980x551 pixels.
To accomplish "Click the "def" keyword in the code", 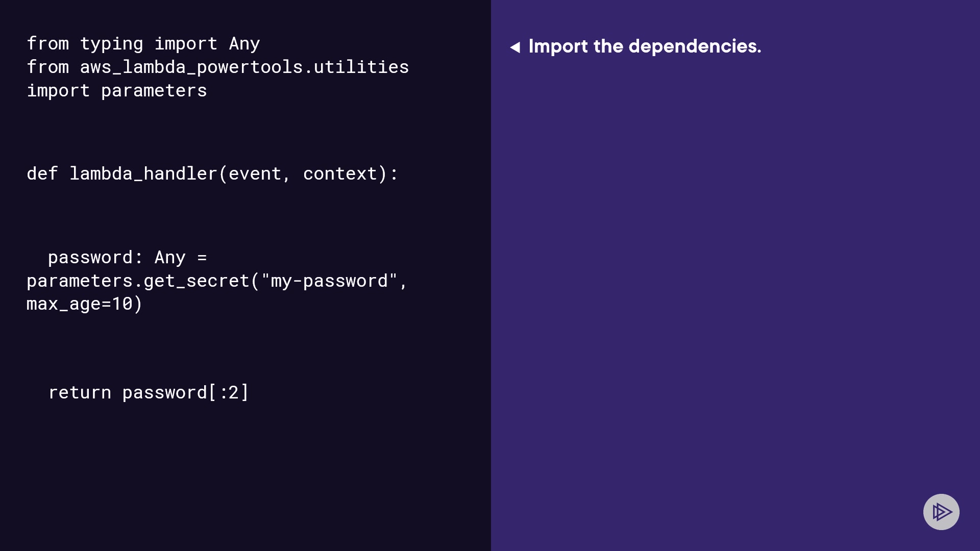I will (x=42, y=174).
